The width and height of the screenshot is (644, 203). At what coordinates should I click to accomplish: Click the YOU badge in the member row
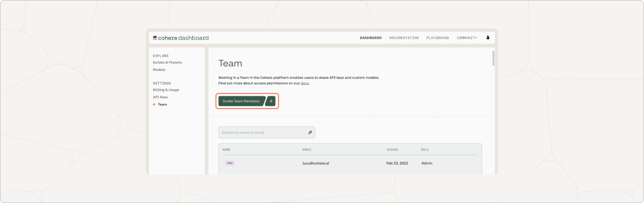pyautogui.click(x=230, y=163)
